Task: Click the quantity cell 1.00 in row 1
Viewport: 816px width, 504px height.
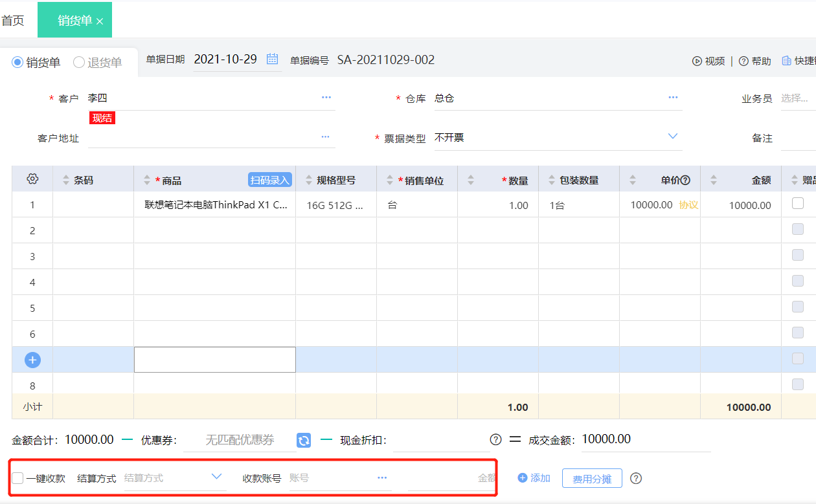Action: pos(498,205)
